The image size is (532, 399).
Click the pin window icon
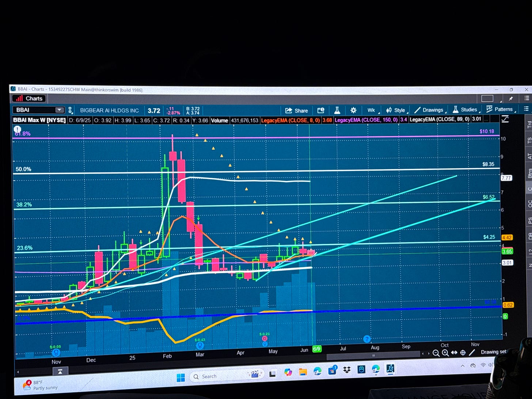click(x=511, y=98)
